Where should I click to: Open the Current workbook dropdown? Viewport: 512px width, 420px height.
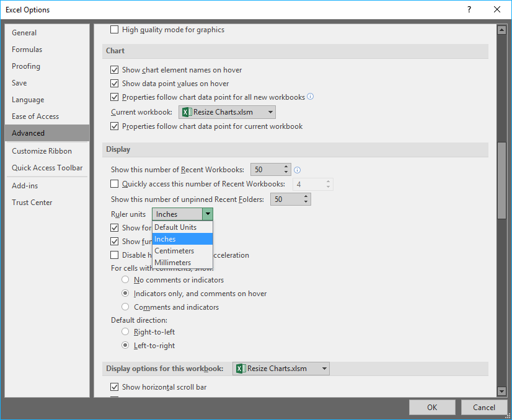coord(227,112)
